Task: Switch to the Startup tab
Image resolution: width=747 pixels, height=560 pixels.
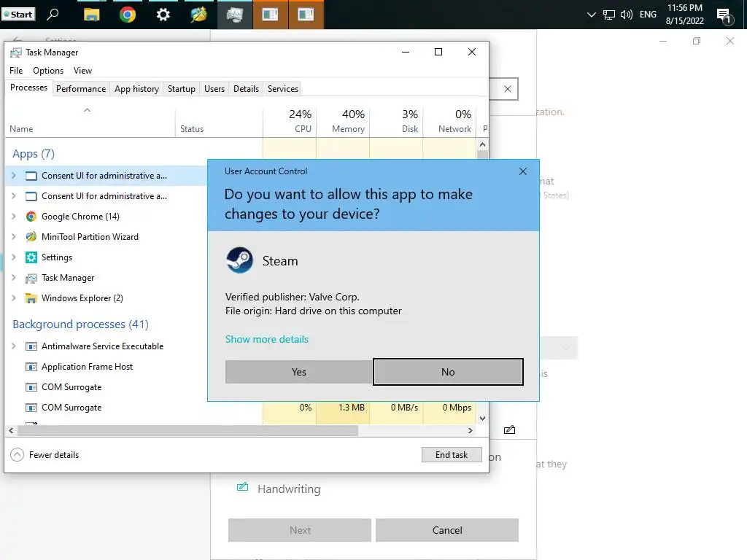Action: 181,89
